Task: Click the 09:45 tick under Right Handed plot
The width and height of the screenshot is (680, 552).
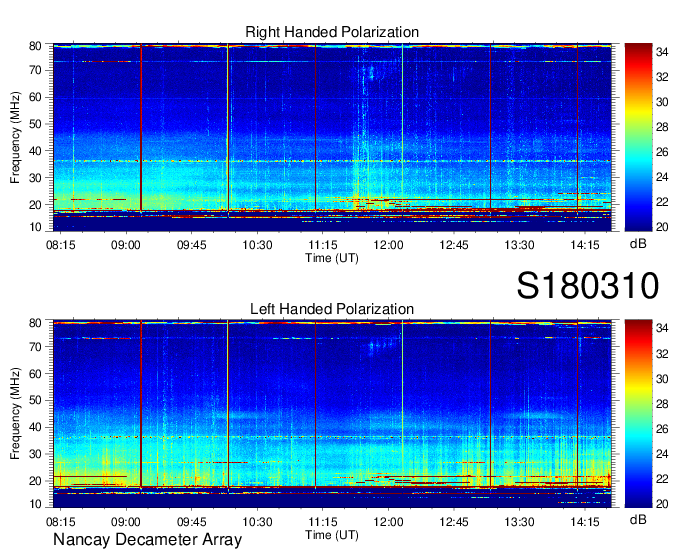Action: click(192, 245)
